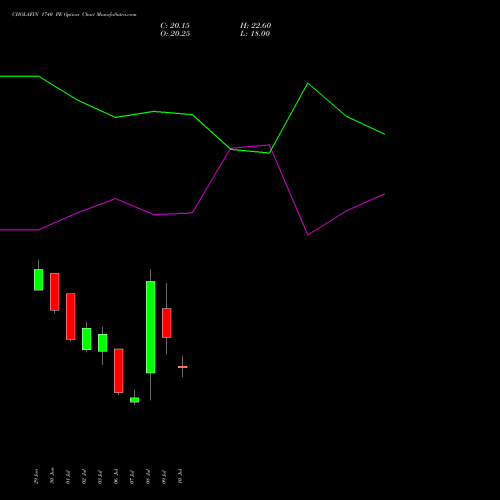Click the 08 Jul date axis label

point(148,477)
